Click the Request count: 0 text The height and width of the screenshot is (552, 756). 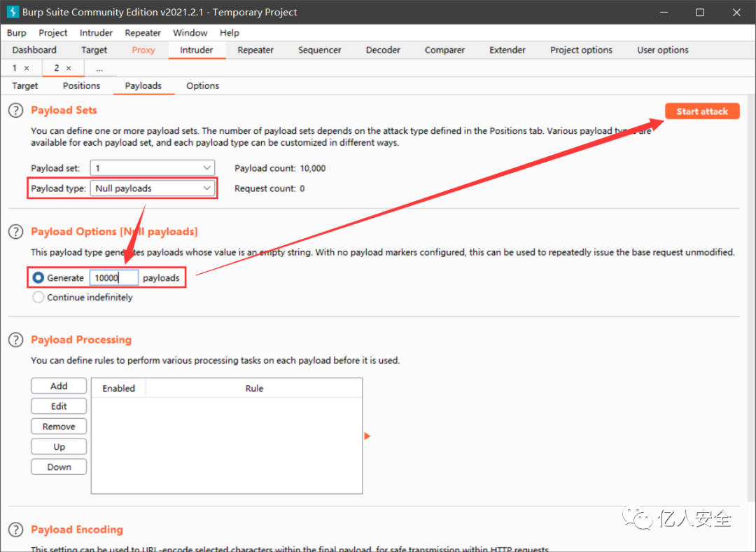pos(269,188)
